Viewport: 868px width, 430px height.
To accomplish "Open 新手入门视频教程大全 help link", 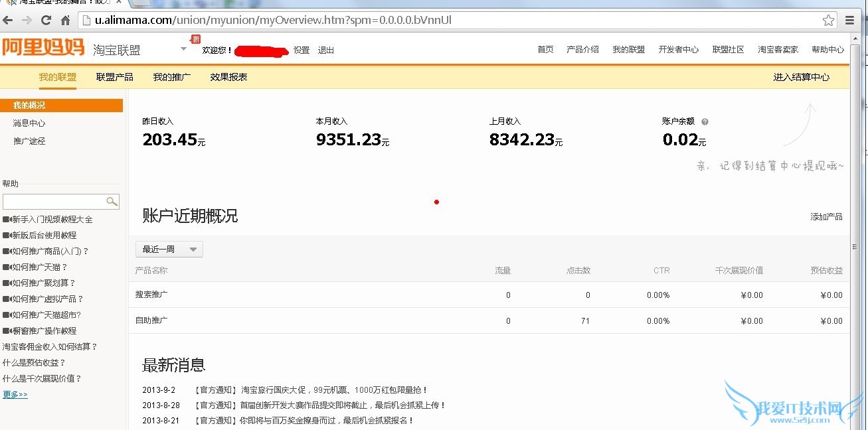I will click(x=48, y=220).
